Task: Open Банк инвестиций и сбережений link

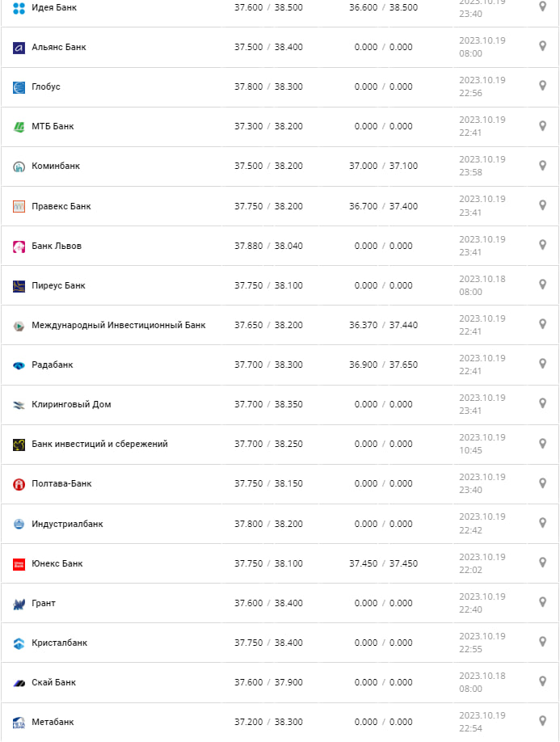Action: pyautogui.click(x=99, y=444)
